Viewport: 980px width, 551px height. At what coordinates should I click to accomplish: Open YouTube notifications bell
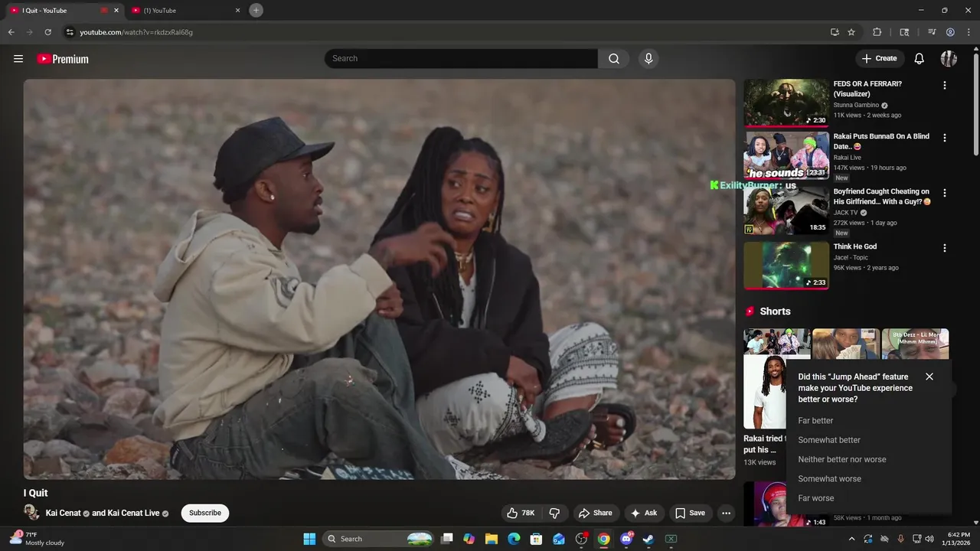920,59
